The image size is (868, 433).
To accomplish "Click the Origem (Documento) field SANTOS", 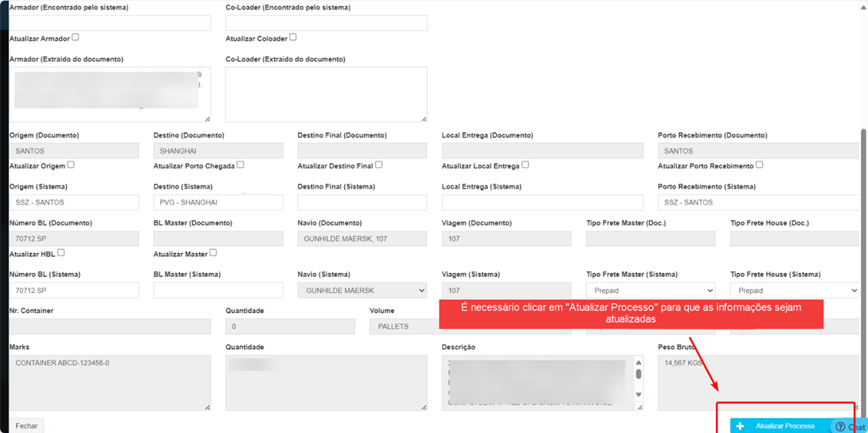I will [x=74, y=151].
